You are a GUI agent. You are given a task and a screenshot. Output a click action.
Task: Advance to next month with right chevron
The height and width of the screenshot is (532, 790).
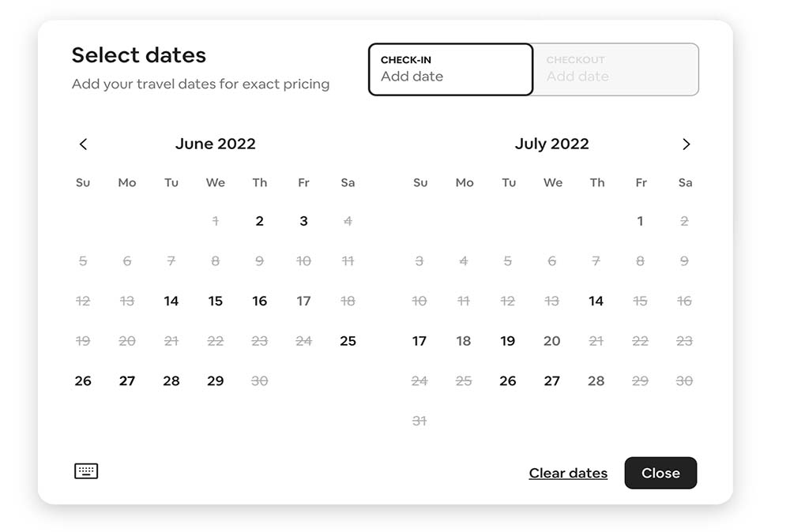(x=686, y=144)
